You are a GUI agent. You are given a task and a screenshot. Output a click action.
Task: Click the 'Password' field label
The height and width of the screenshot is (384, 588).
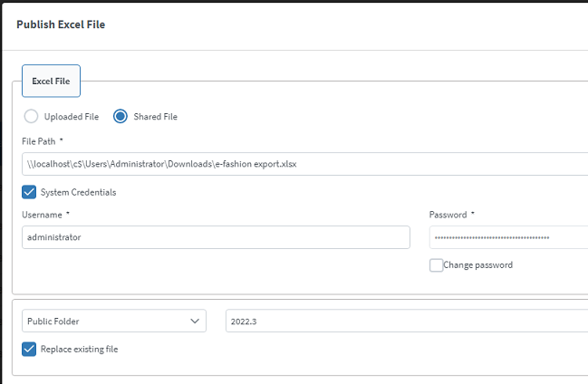coord(448,215)
